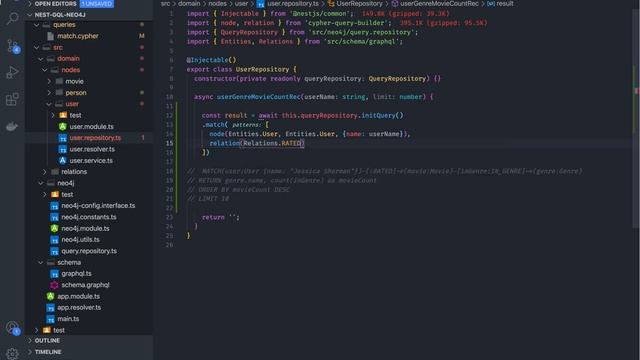The width and height of the screenshot is (640, 360).
Task: Click the '1 UNSAVED' badge
Action: [x=97, y=4]
